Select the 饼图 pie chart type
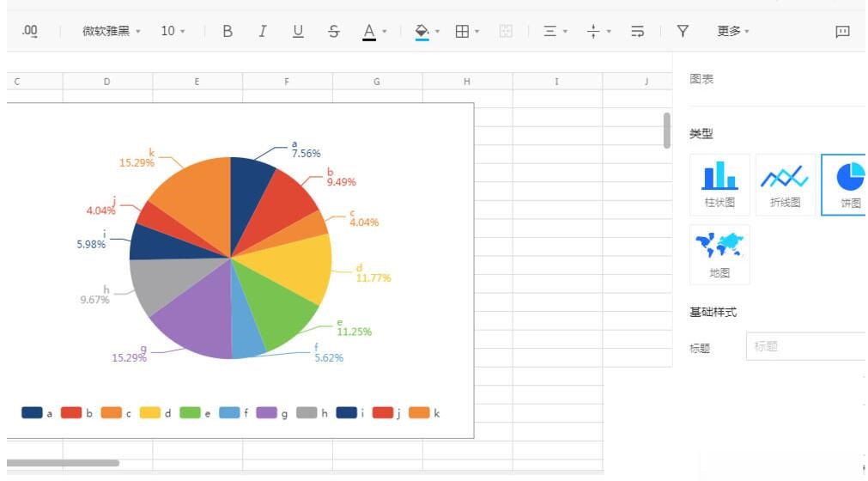This screenshot has width=868, height=481. 844,185
